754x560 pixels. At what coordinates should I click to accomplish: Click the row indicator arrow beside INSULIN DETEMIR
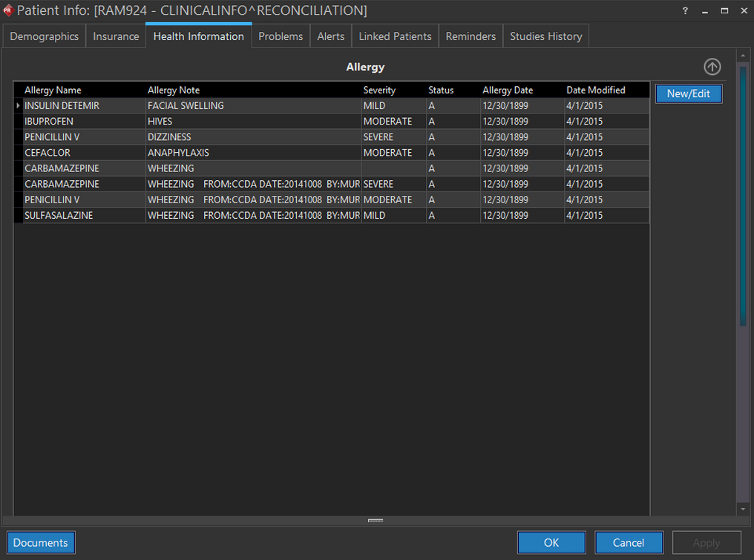click(18, 106)
